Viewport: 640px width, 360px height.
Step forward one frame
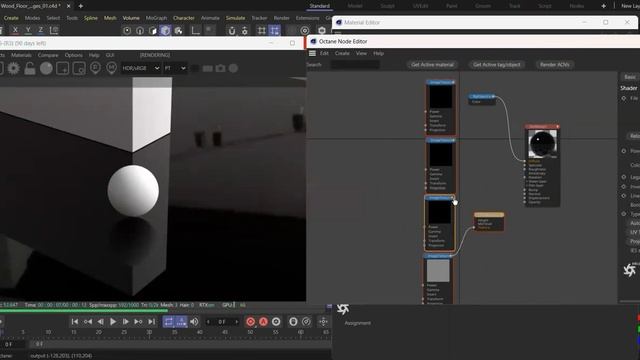pyautogui.click(x=125, y=322)
